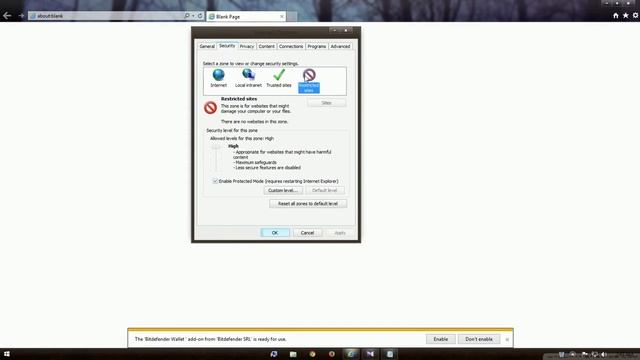
Task: Open the Tools gear icon
Action: pyautogui.click(x=636, y=16)
